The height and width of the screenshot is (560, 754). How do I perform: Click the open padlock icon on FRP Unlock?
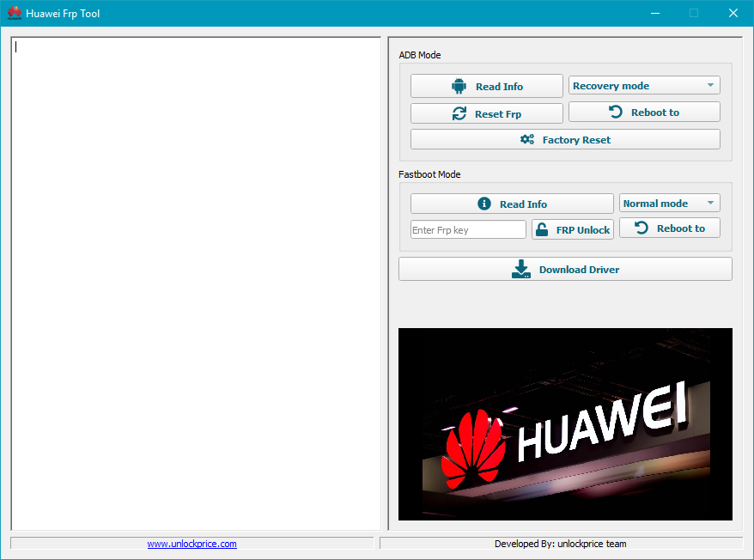(542, 229)
